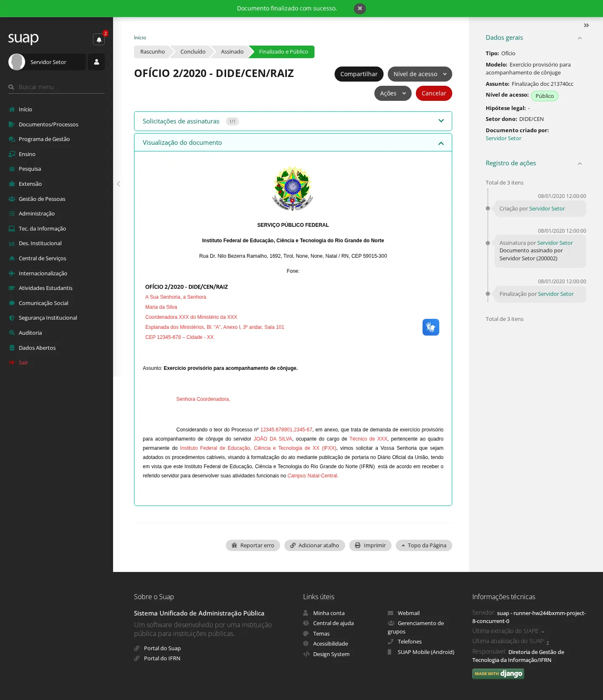Collapse the left menu arrow
This screenshot has width=603, height=700.
(x=119, y=184)
